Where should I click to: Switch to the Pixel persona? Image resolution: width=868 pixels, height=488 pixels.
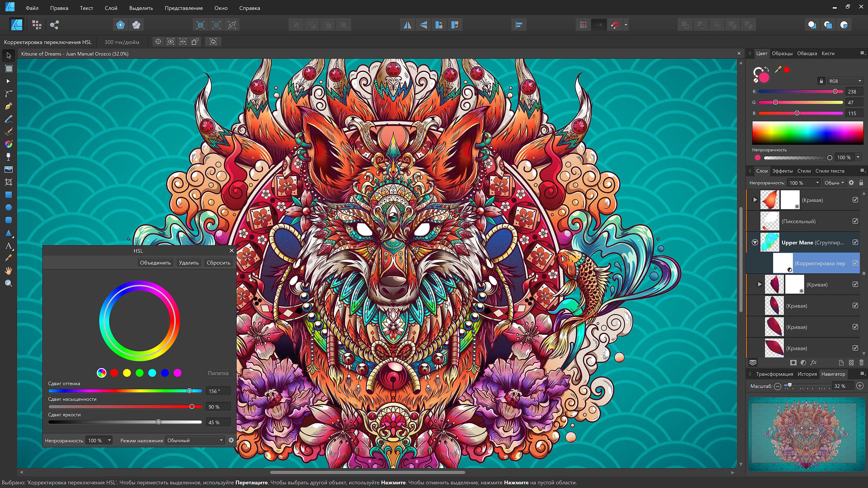[37, 25]
